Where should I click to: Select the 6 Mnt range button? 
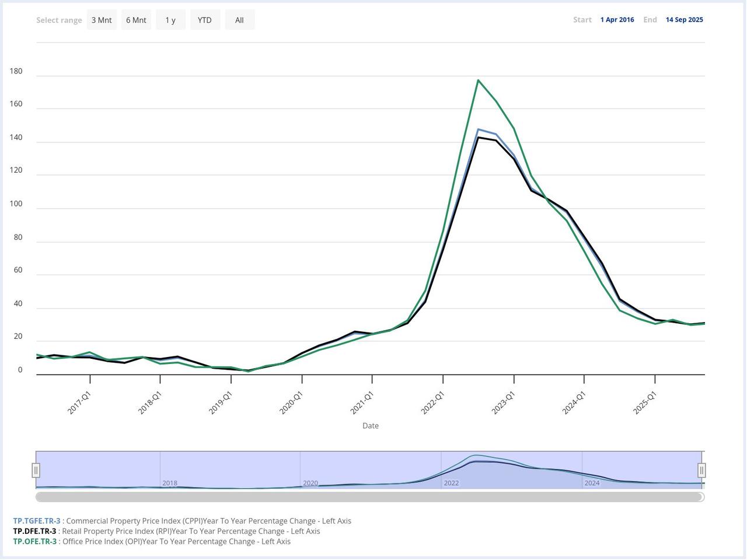click(x=136, y=20)
